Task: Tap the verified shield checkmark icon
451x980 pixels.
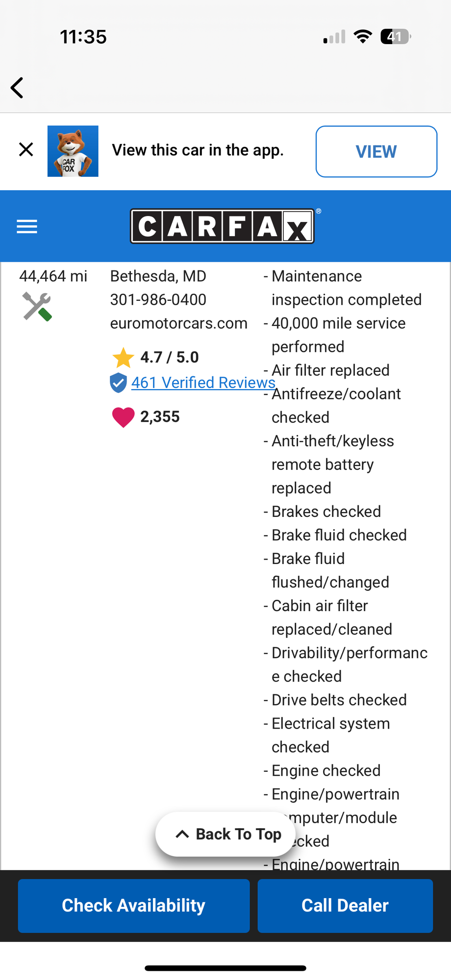Action: click(118, 383)
